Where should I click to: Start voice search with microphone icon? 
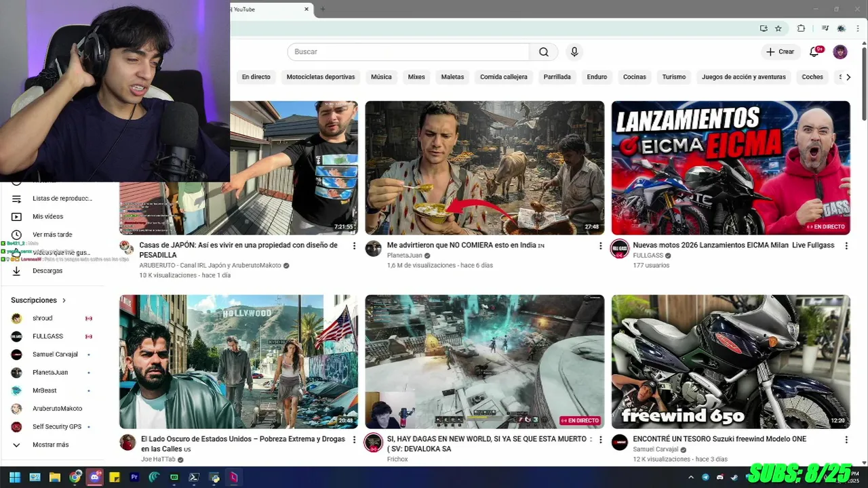pos(574,52)
